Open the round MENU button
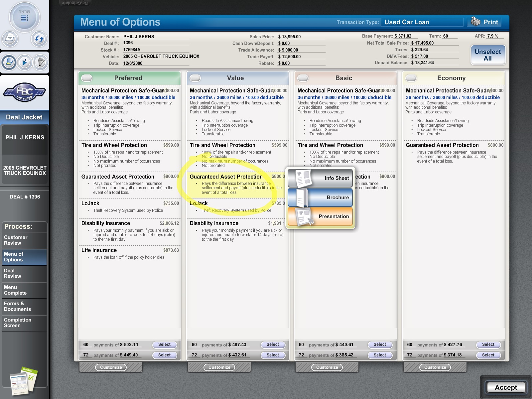This screenshot has width=532, height=399. point(24,17)
